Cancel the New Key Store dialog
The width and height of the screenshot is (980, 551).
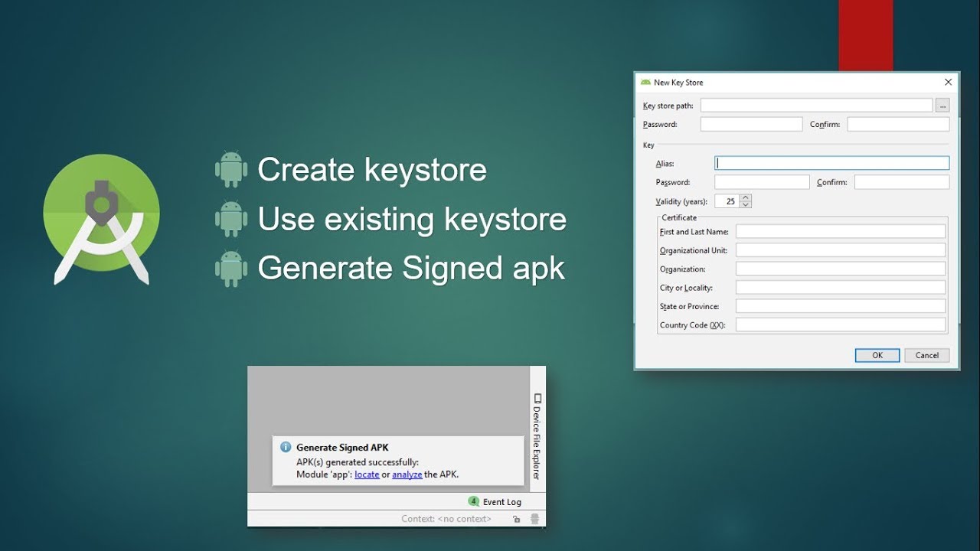tap(927, 355)
